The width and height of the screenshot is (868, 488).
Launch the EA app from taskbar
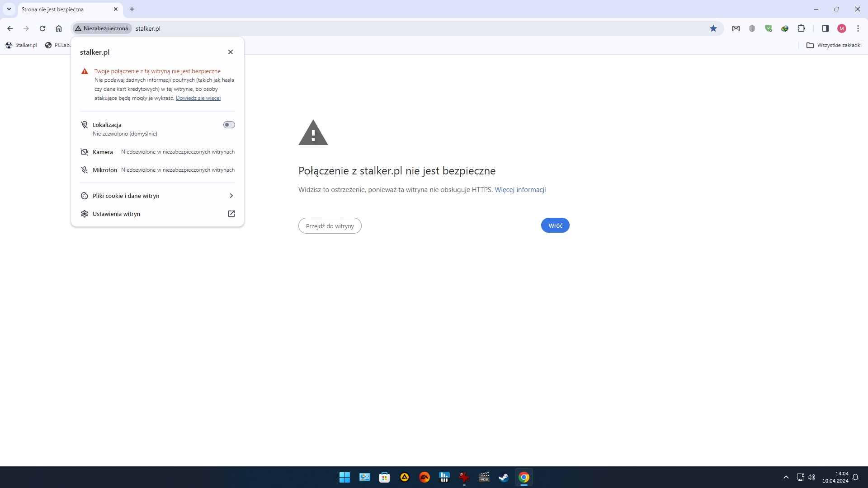[x=425, y=477]
